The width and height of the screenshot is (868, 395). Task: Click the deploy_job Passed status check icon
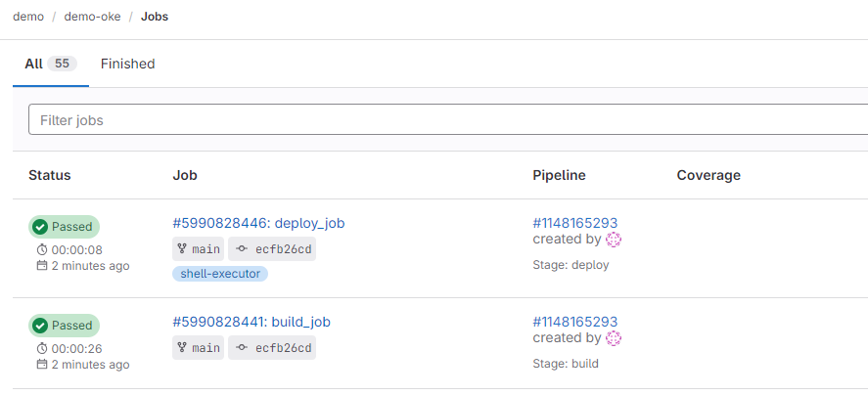[x=40, y=227]
